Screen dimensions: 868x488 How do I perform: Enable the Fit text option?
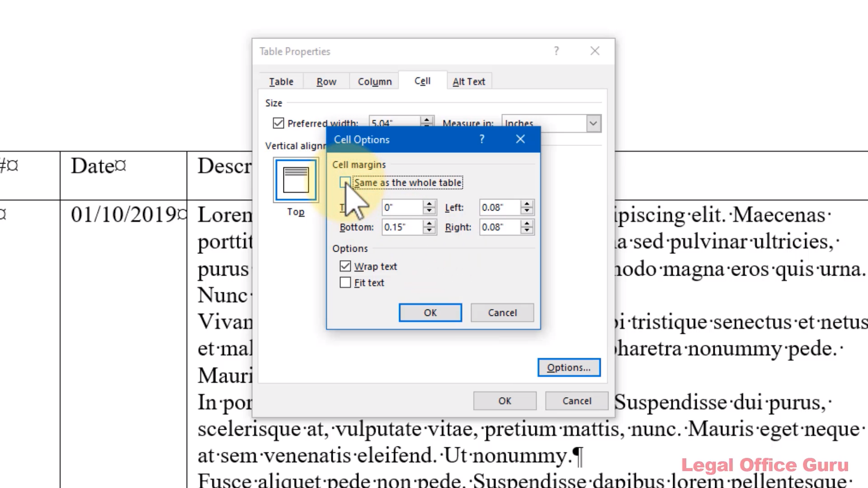[345, 282]
